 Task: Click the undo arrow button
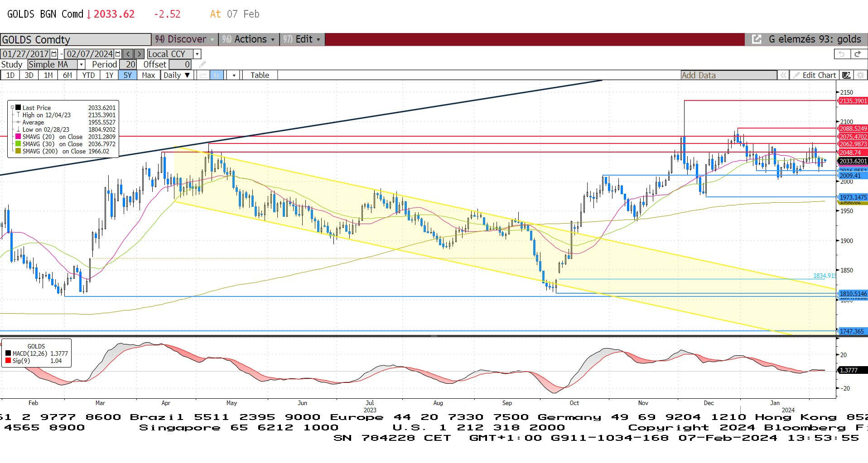point(842,54)
